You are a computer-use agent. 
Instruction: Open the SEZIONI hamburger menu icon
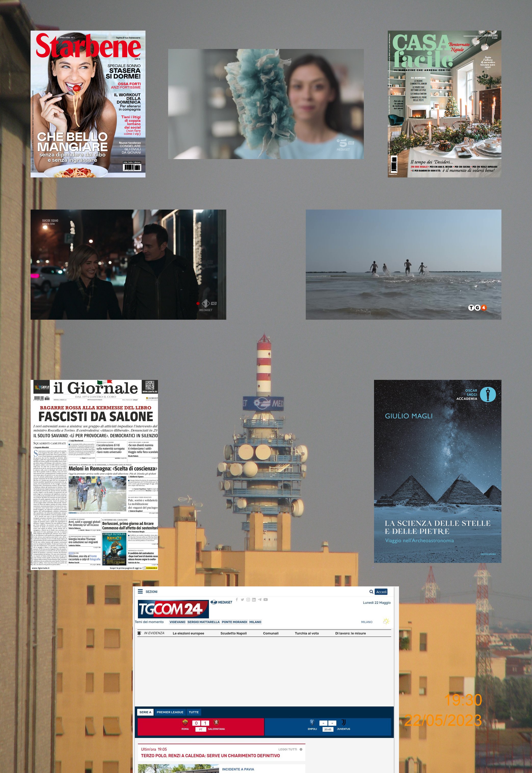coord(140,591)
